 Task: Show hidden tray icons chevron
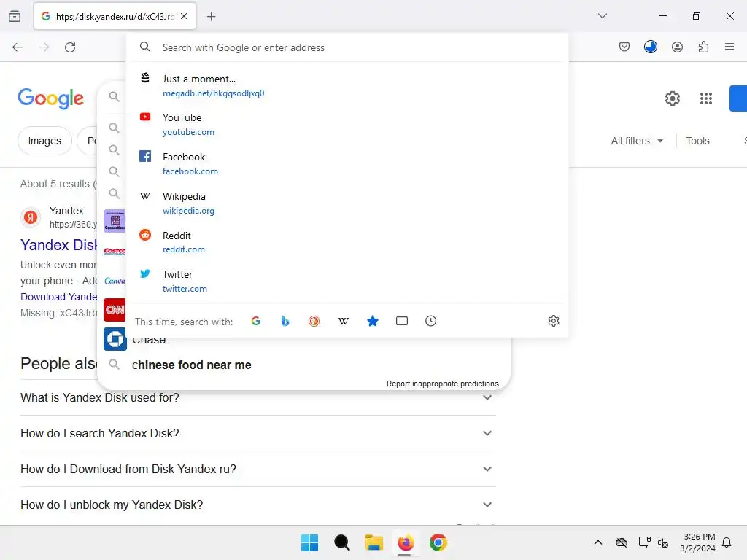(x=598, y=542)
